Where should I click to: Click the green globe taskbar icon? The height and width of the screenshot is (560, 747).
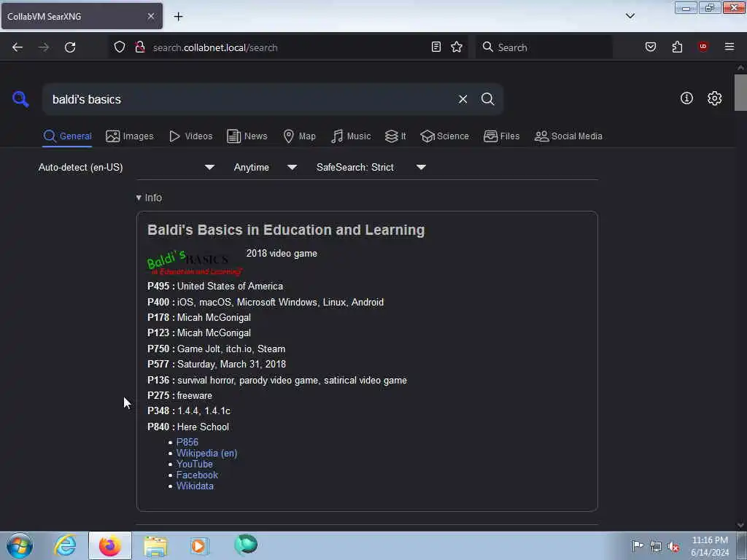click(x=246, y=545)
